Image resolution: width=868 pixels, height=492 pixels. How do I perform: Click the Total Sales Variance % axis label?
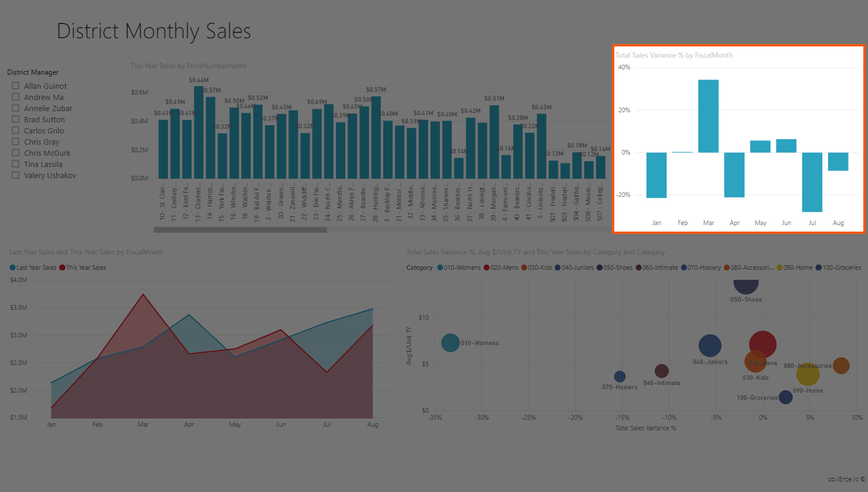(645, 428)
